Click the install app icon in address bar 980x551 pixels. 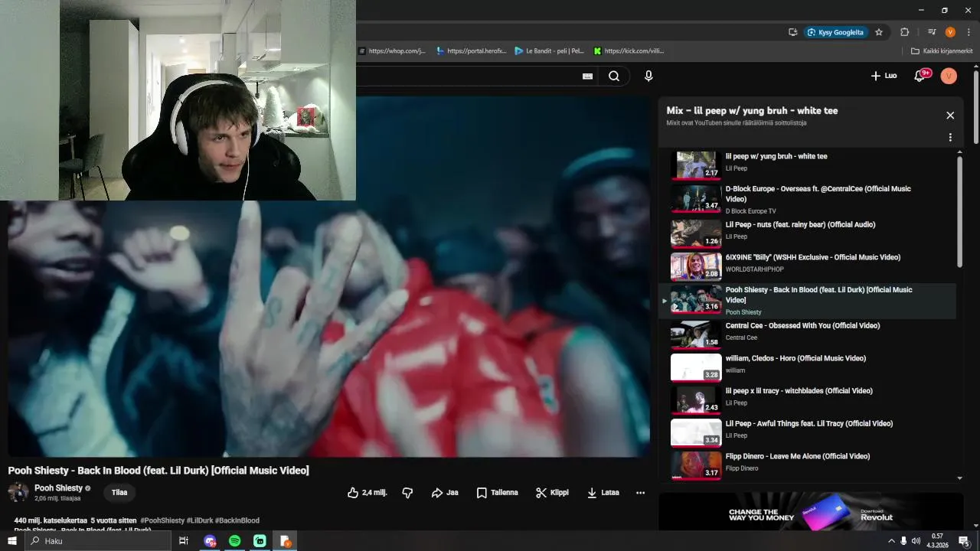coord(792,32)
